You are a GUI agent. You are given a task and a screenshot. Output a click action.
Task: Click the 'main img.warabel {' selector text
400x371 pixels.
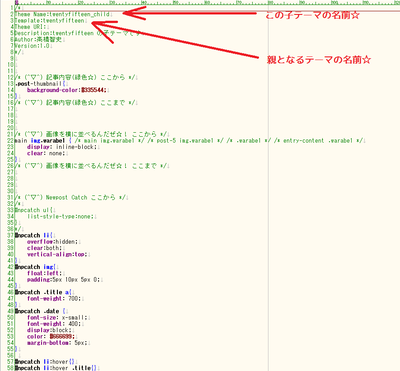click(43, 141)
